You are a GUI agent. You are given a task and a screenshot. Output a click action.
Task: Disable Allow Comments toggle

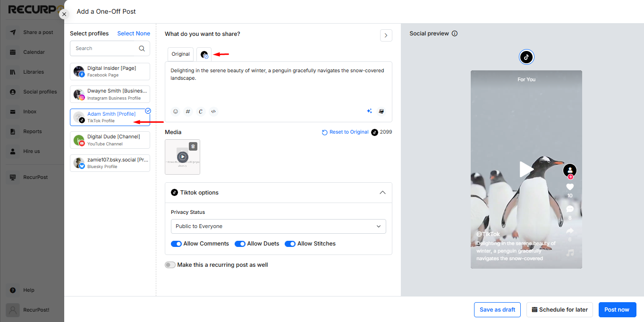(176, 244)
